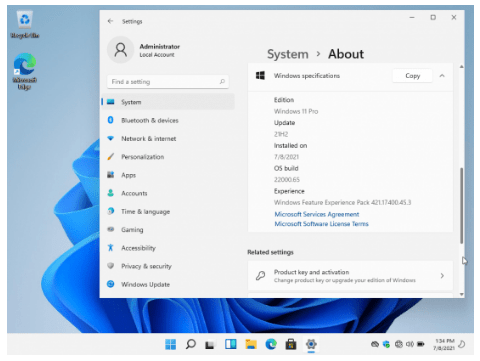Screen dimensions: 480x361
Task: Click System in the breadcrumb
Action: (x=288, y=54)
